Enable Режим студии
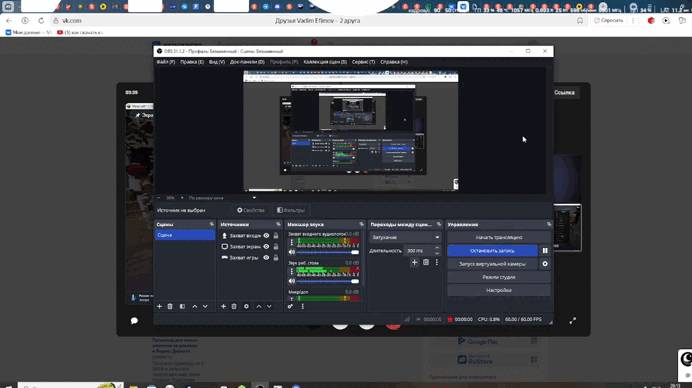 tap(499, 277)
